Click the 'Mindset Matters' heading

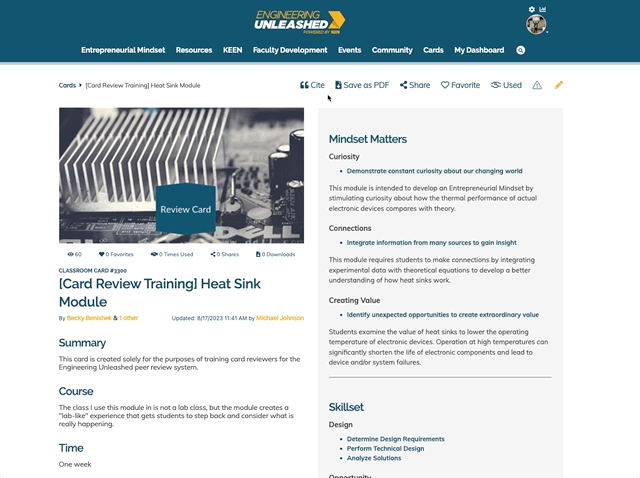click(x=368, y=139)
